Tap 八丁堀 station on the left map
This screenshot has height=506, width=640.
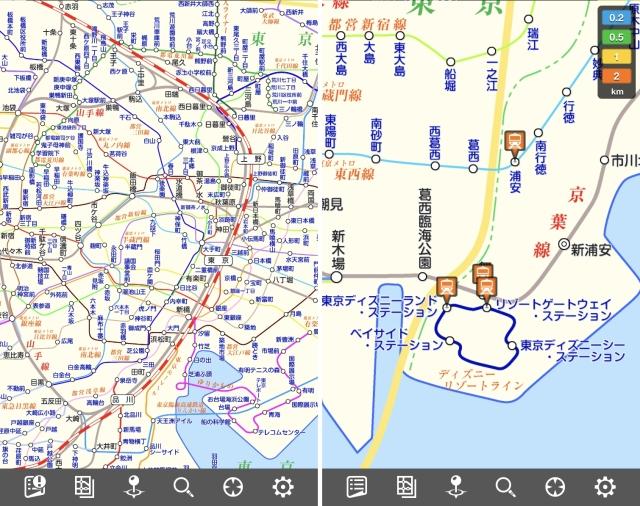[x=283, y=280]
